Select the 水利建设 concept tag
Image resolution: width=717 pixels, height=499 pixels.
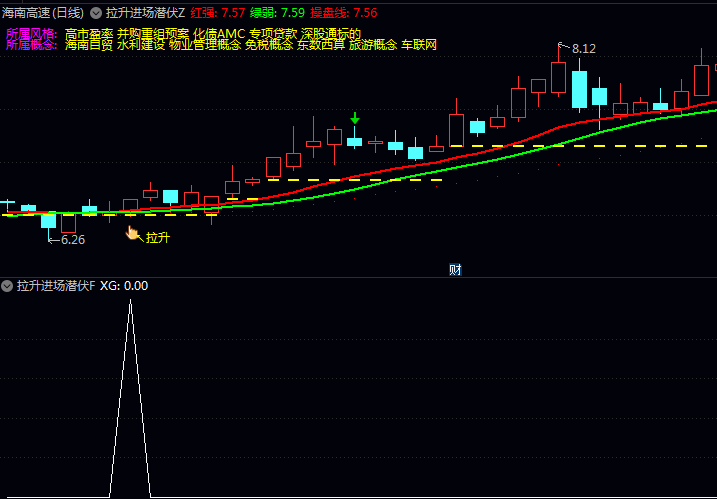141,45
